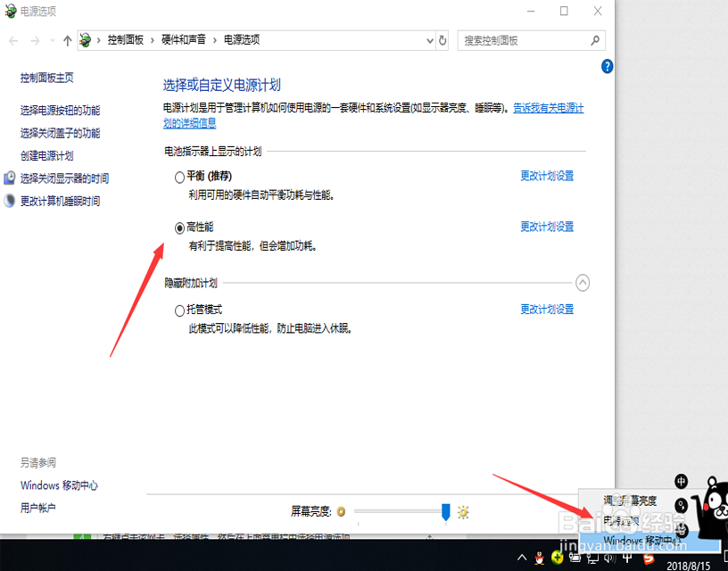Select the 高性能 power plan radio button
Viewport: 728px width, 571px height.
coord(179,228)
